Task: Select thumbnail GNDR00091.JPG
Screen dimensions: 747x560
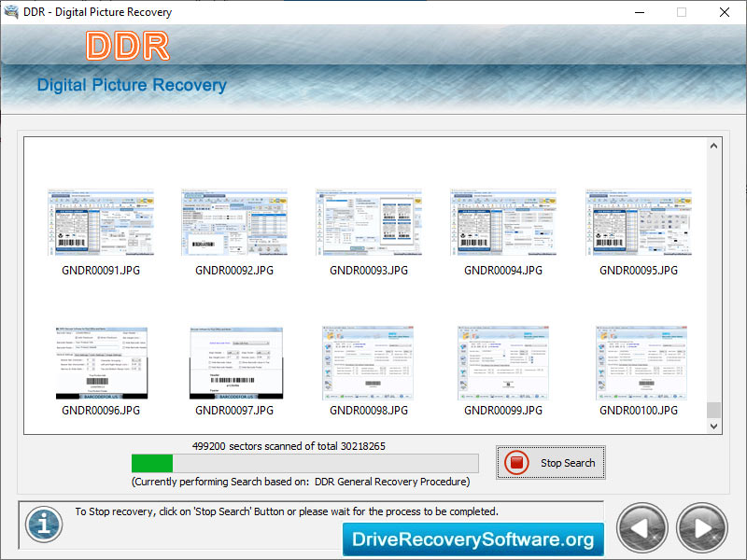Action: [x=101, y=222]
